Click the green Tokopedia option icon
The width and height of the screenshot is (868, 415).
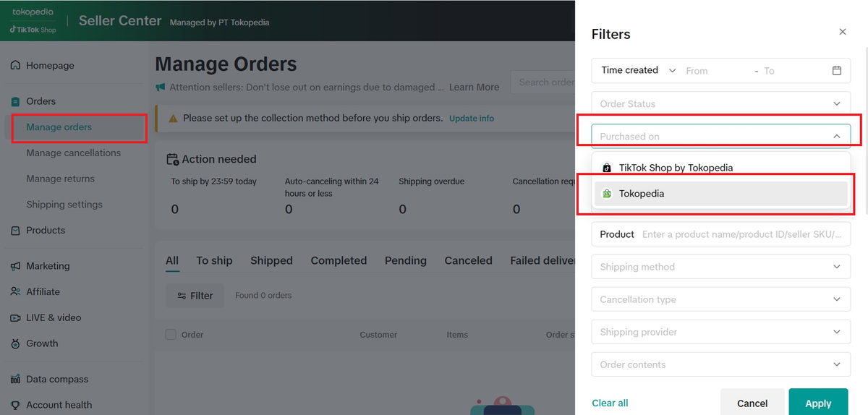[607, 194]
